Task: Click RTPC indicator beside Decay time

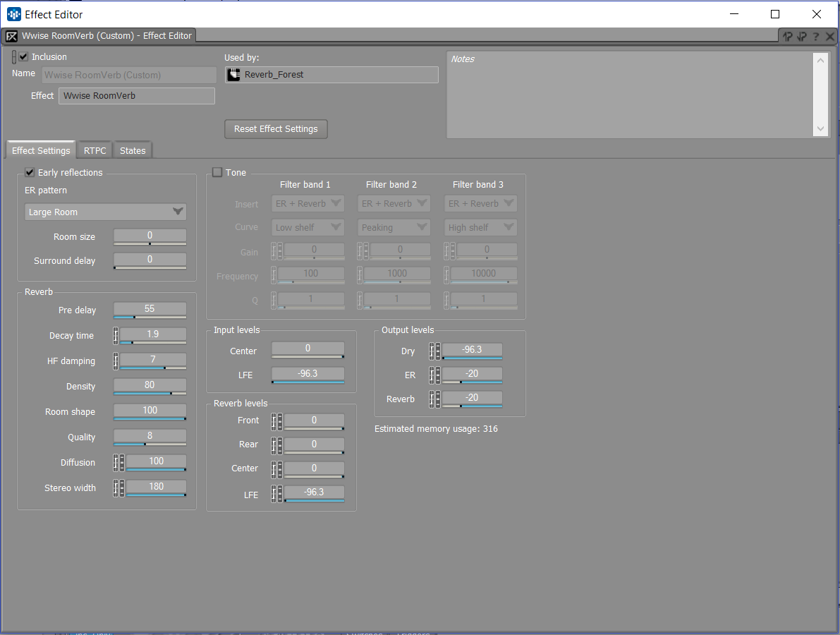Action: pos(116,335)
